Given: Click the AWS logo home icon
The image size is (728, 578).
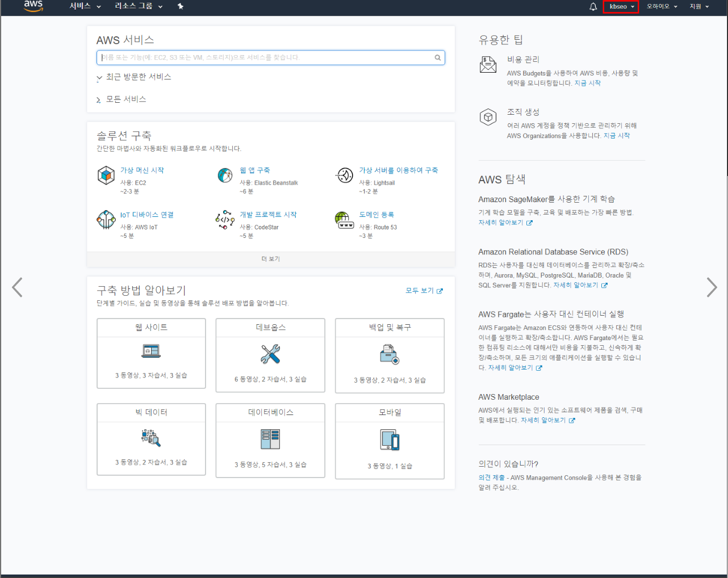Looking at the screenshot, I should point(33,6).
